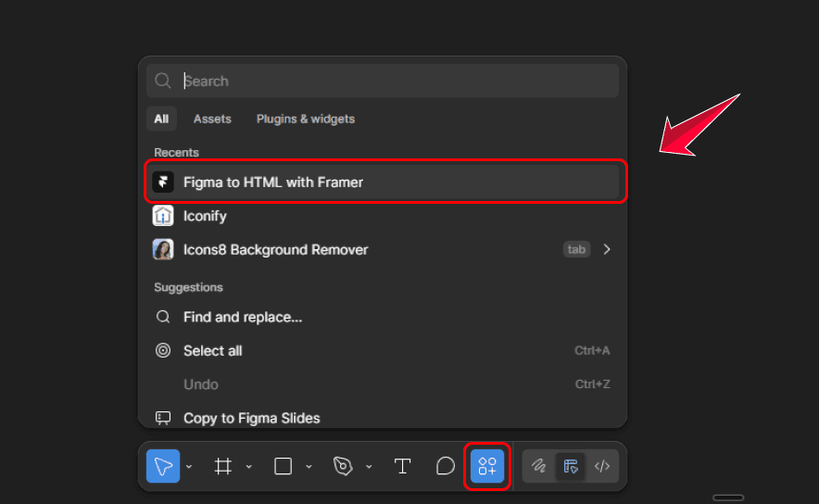Screen dimensions: 819x504
Task: Click the Search input field
Action: (383, 81)
